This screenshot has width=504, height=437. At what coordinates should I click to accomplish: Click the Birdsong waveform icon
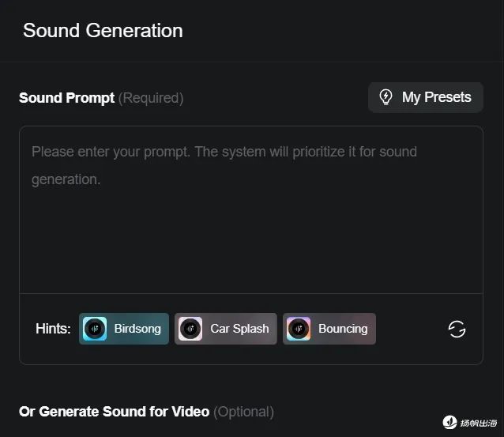tap(95, 329)
